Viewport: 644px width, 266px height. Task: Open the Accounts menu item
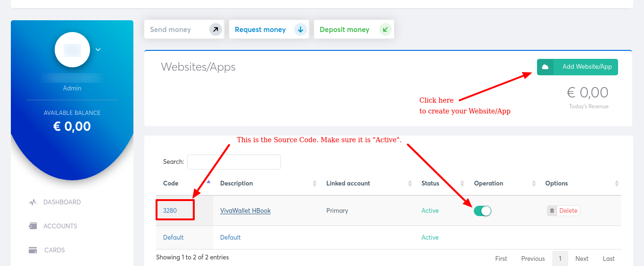[x=60, y=226]
